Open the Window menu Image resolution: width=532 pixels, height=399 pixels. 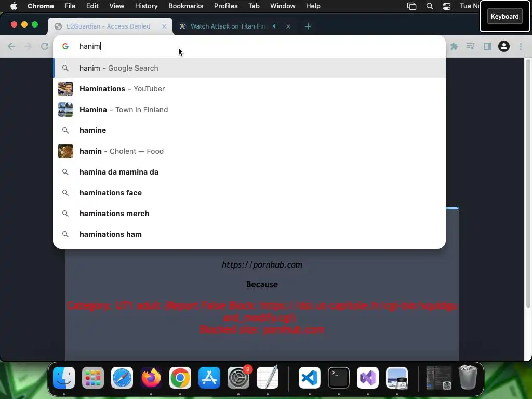click(283, 6)
